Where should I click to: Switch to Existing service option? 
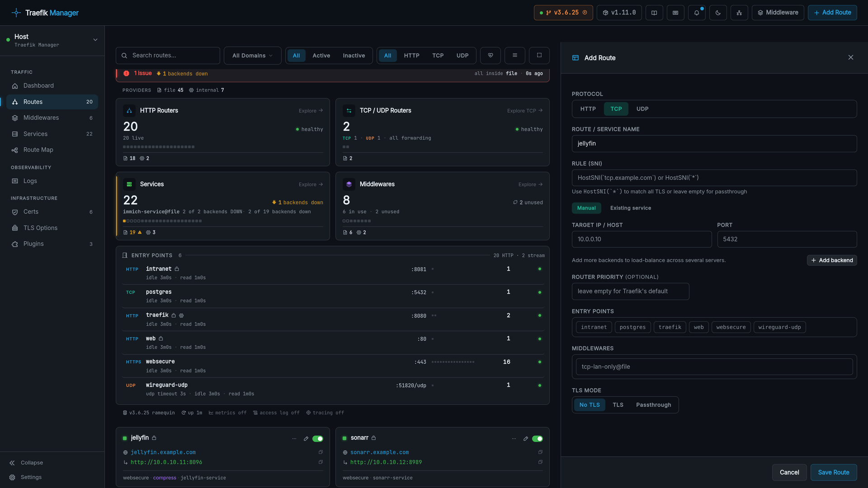click(x=631, y=208)
